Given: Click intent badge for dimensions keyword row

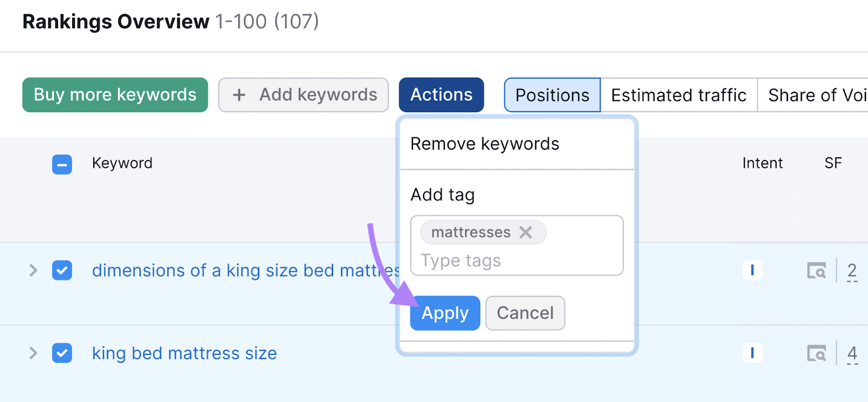Looking at the screenshot, I should 752,270.
